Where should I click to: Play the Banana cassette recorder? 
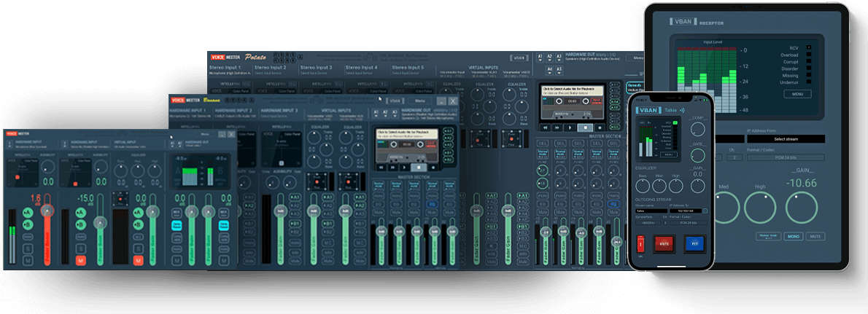(404, 166)
